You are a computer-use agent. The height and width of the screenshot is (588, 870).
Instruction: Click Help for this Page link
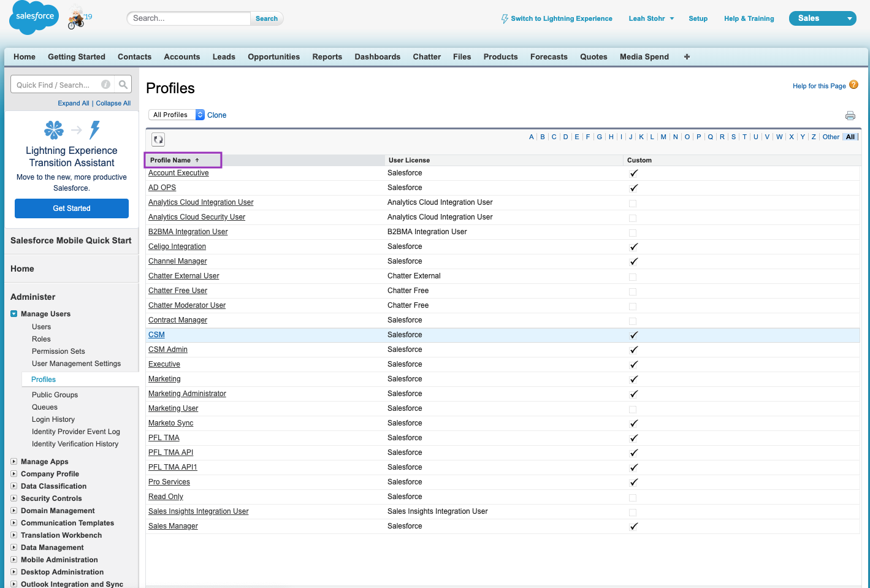coord(819,86)
